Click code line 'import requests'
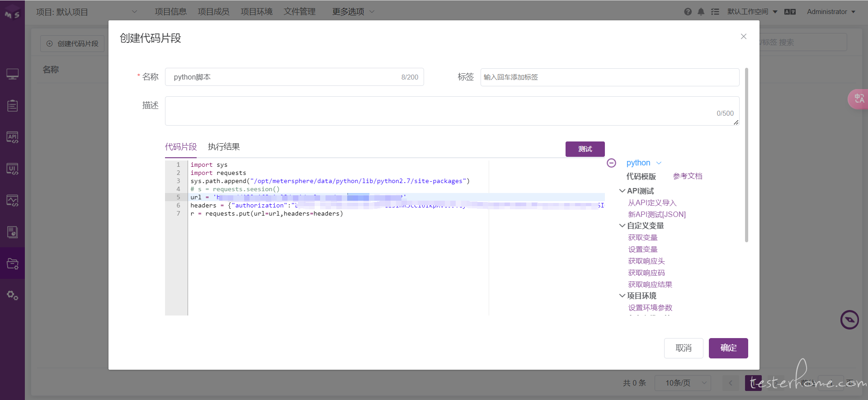868x400 pixels. [x=218, y=173]
